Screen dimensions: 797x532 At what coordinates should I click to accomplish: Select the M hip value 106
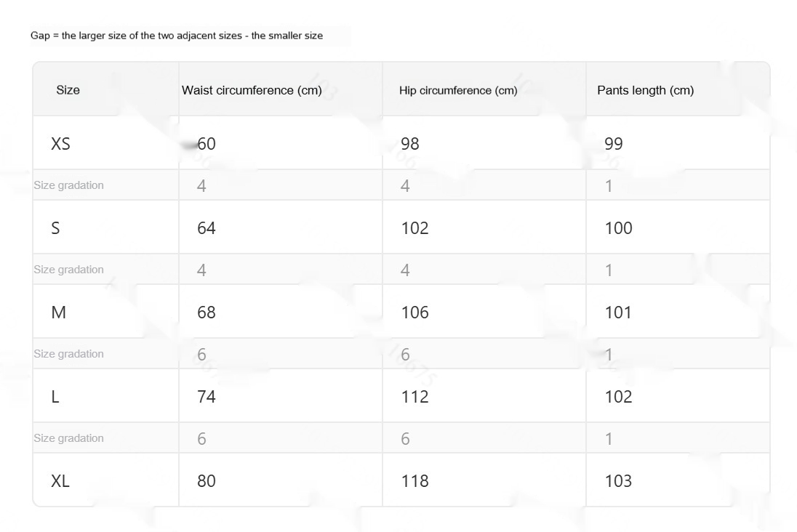pyautogui.click(x=414, y=313)
